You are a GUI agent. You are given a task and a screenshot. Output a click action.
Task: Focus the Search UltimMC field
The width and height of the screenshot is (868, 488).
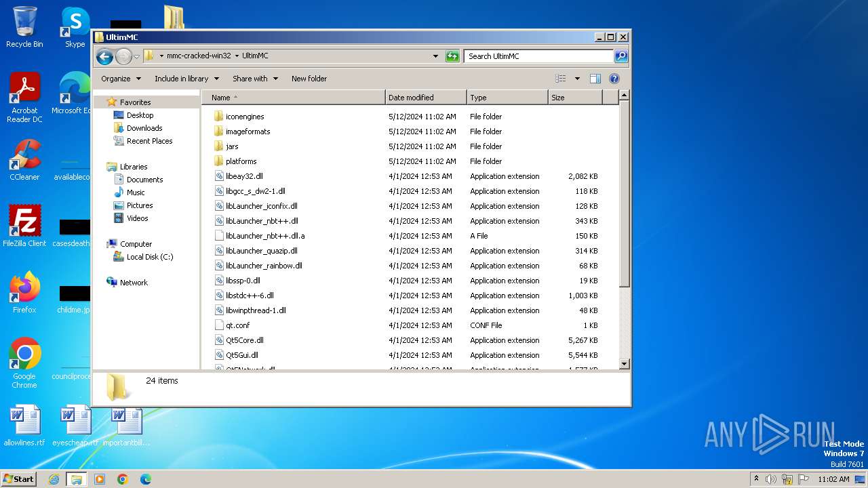pos(539,56)
